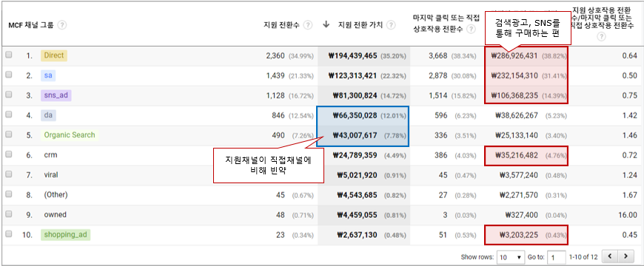Open the Show rows dropdown
The width and height of the screenshot is (644, 266).
511,257
